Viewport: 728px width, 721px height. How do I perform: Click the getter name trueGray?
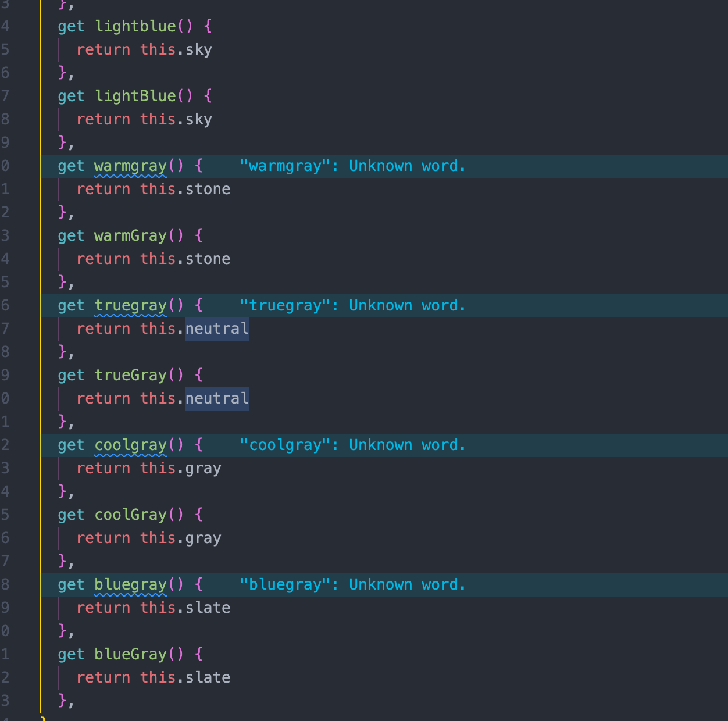click(130, 375)
